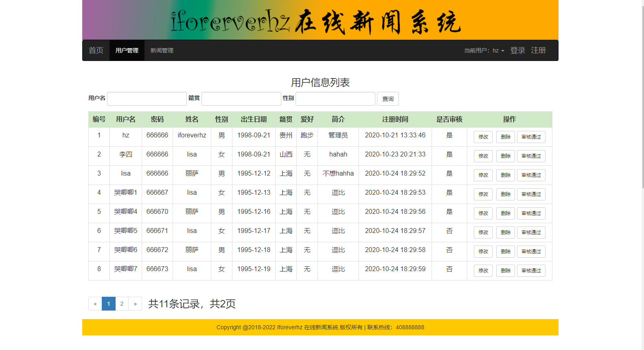This screenshot has width=644, height=350.
Task: Click the iforerverhz 在线新闻系统 banner
Action: tap(320, 20)
